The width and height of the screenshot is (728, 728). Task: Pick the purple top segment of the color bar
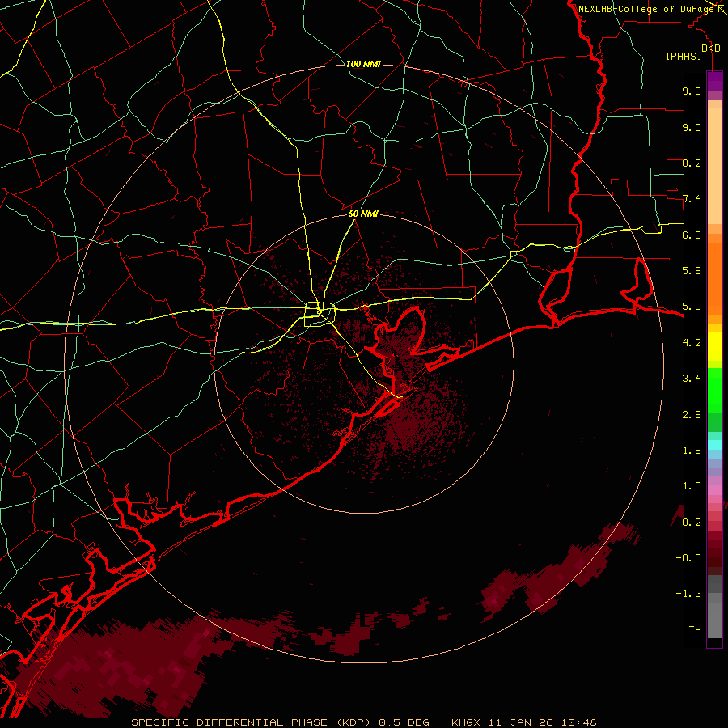point(714,81)
